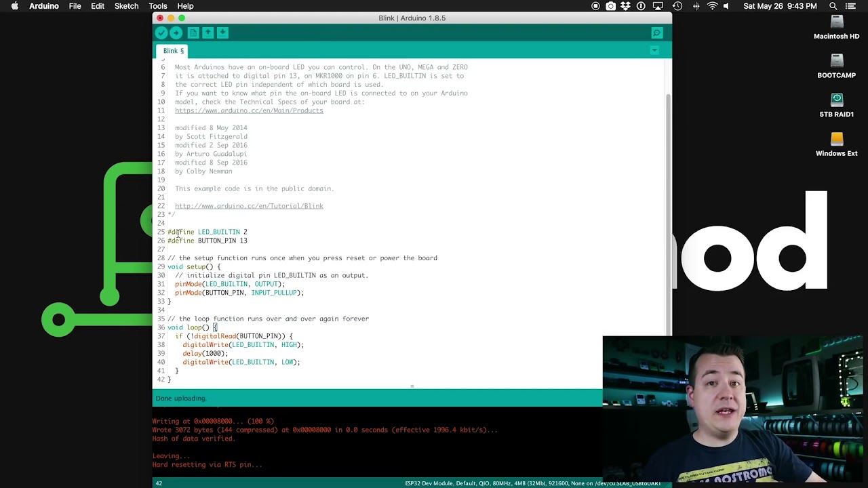
Task: Click the editor/console divider grip handle
Action: click(x=412, y=387)
